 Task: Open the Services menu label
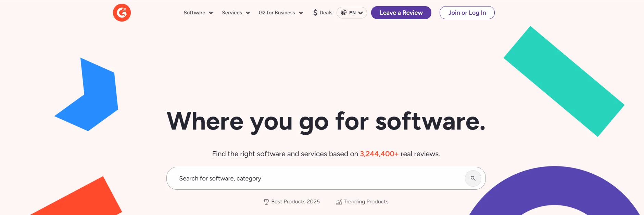click(x=232, y=13)
